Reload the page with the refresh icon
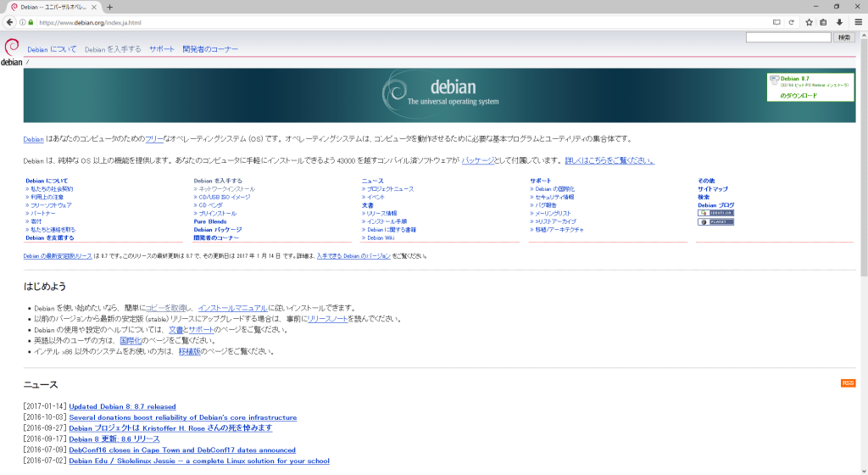 (792, 23)
